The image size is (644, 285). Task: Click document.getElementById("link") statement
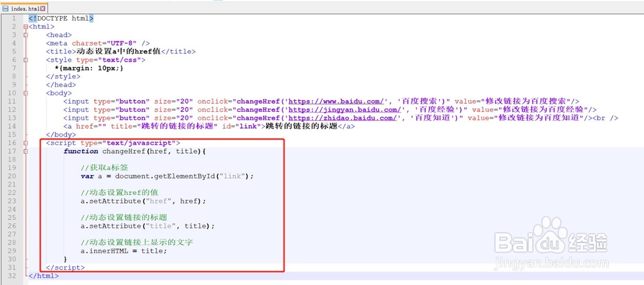pos(184,176)
